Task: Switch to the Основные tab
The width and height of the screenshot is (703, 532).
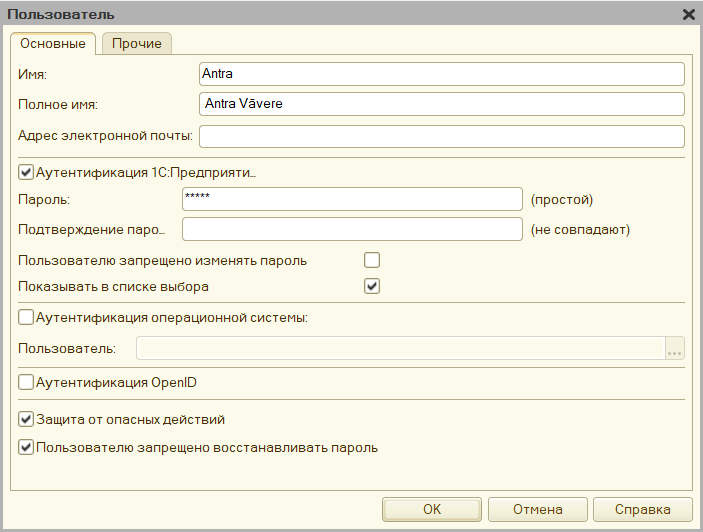Action: coord(53,43)
